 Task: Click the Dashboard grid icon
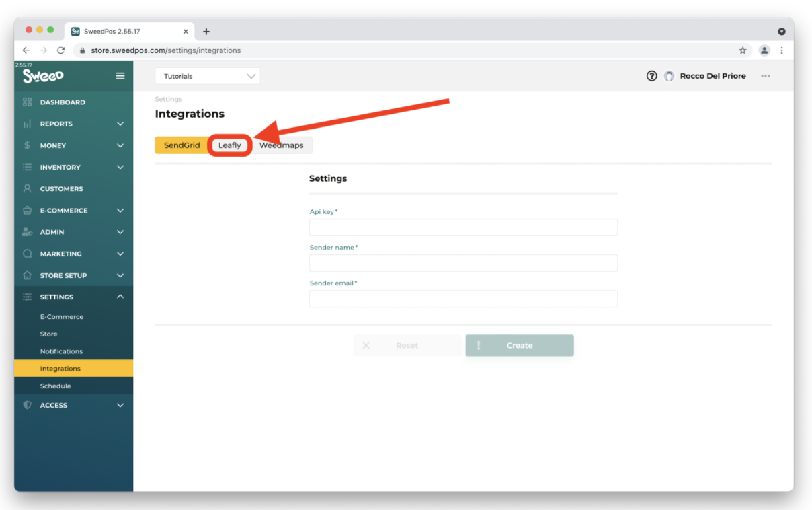(x=27, y=102)
